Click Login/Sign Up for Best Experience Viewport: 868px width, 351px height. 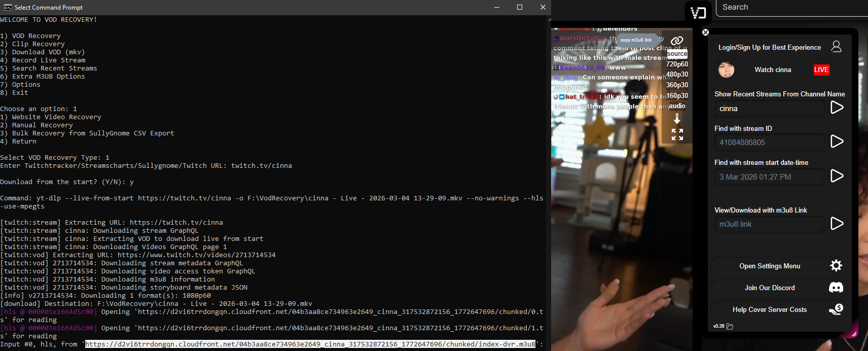click(770, 47)
